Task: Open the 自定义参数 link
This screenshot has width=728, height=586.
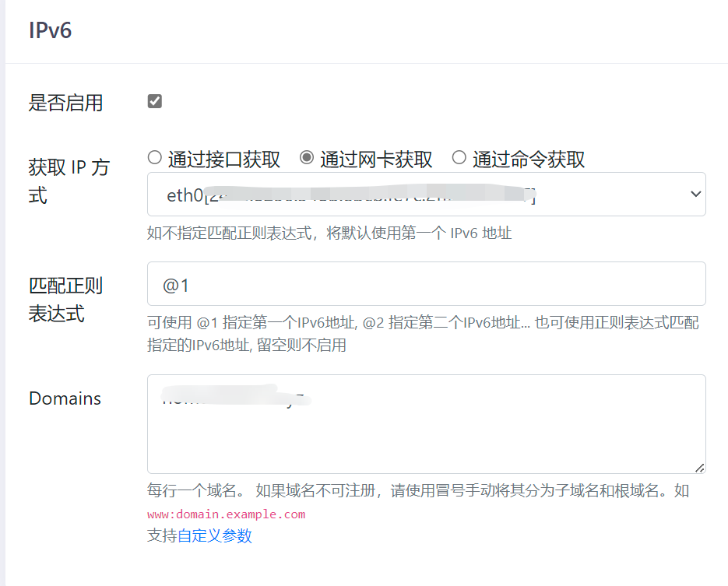Action: [215, 535]
